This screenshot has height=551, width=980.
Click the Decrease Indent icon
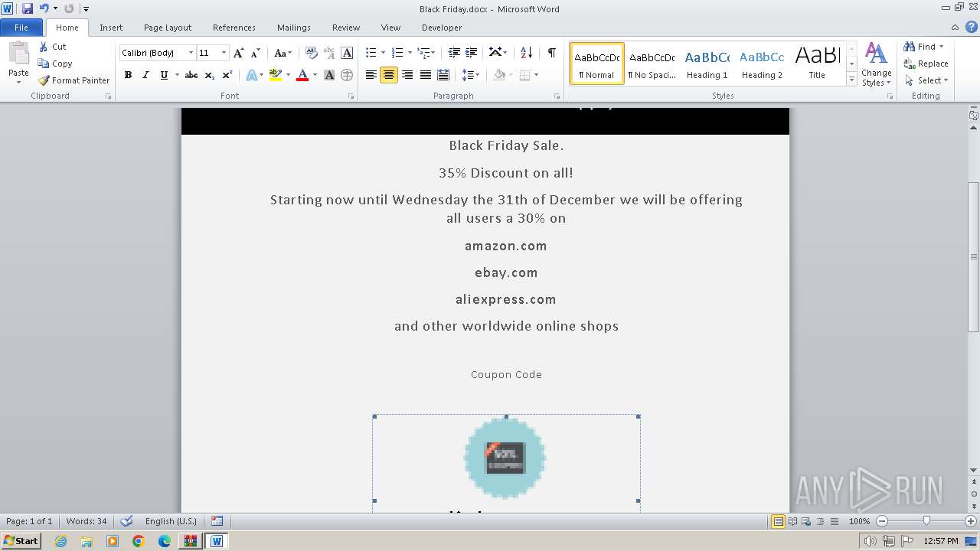point(454,53)
